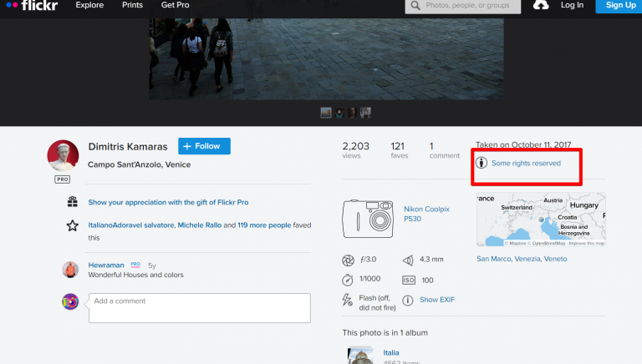Open the Explore menu item
The width and height of the screenshot is (642, 364).
[89, 5]
